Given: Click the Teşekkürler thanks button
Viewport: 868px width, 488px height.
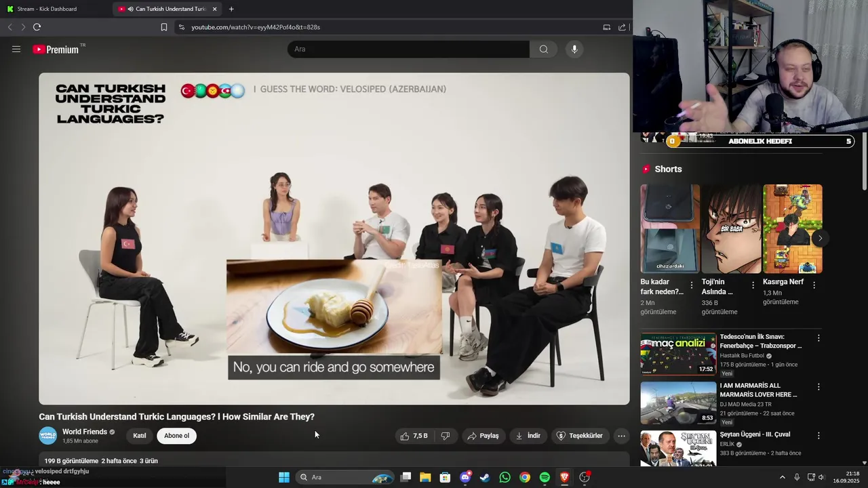Looking at the screenshot, I should pos(580,436).
